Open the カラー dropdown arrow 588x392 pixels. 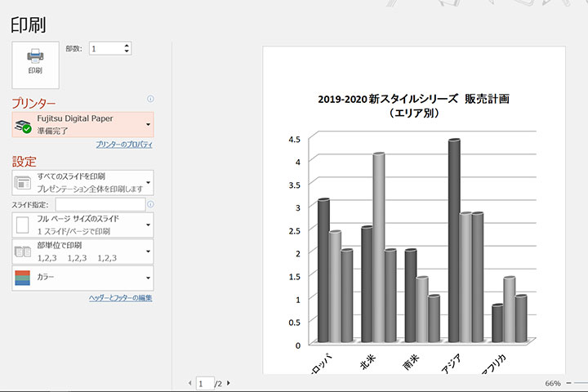click(x=147, y=278)
